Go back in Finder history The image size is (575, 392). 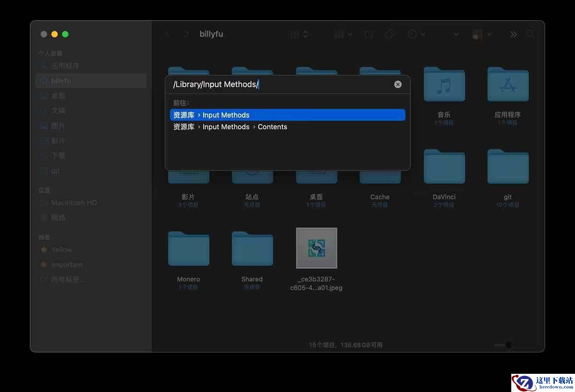[167, 34]
